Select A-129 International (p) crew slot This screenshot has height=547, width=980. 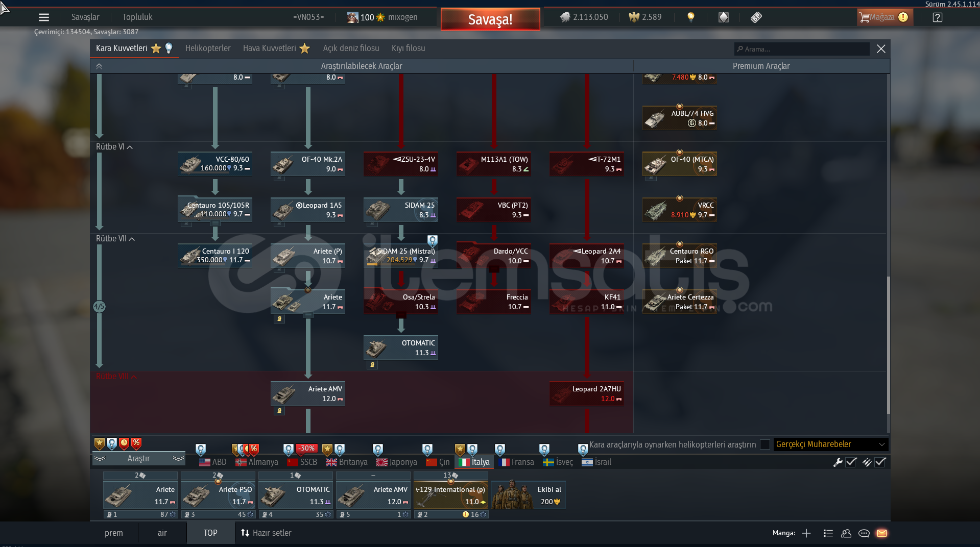tap(451, 495)
